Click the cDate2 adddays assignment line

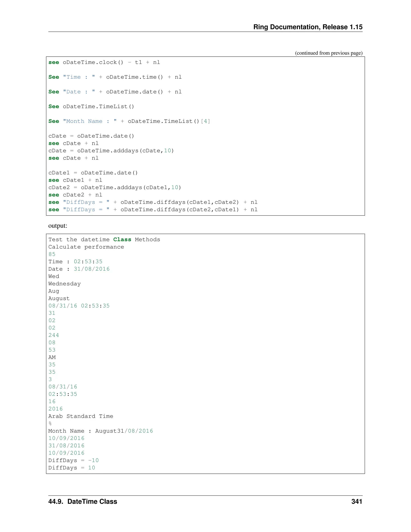(x=115, y=188)
